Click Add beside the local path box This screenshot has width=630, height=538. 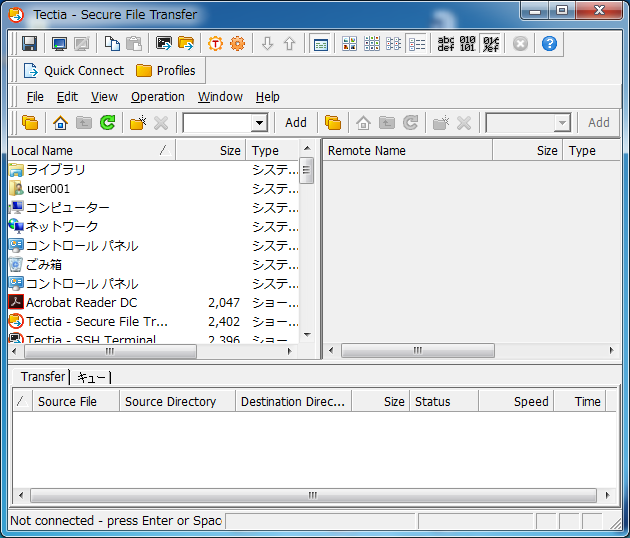coord(296,123)
